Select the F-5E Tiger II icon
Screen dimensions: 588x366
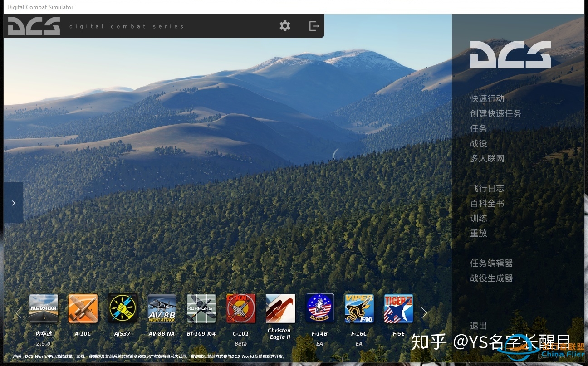399,308
